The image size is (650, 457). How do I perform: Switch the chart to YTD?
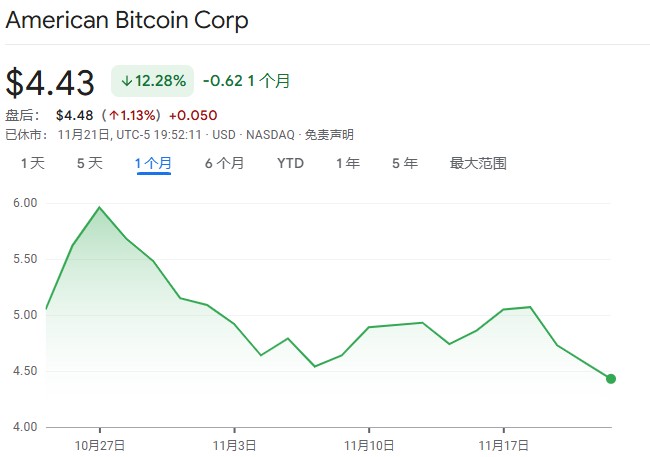click(x=290, y=163)
